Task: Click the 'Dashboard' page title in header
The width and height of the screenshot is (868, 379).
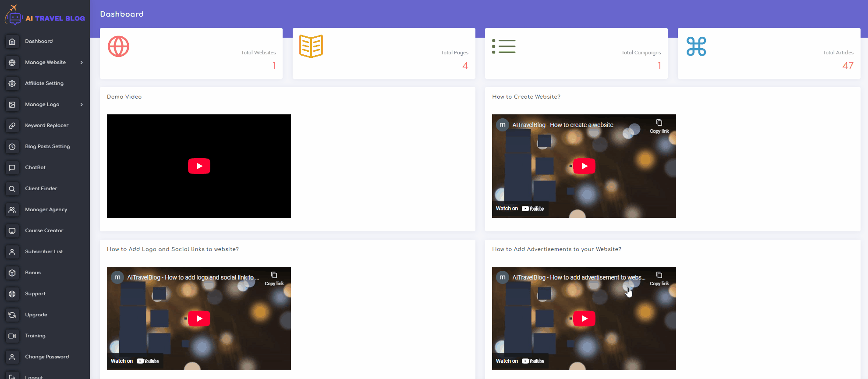Action: [x=122, y=14]
